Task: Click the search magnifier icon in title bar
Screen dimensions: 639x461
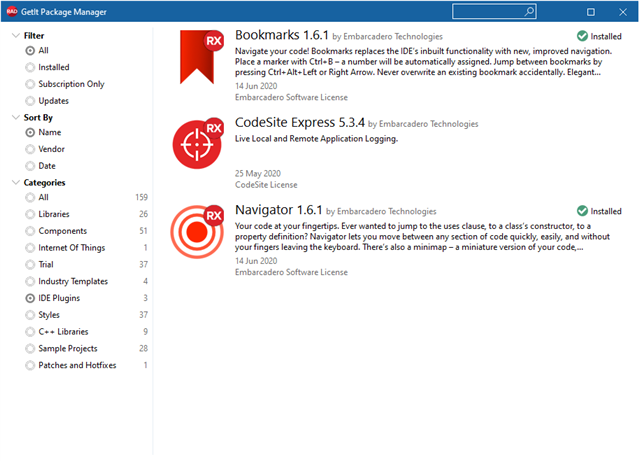Action: pyautogui.click(x=529, y=12)
